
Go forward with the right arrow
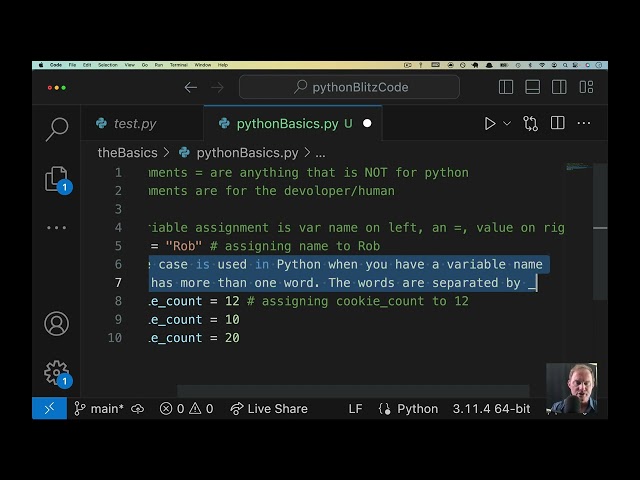coord(217,87)
